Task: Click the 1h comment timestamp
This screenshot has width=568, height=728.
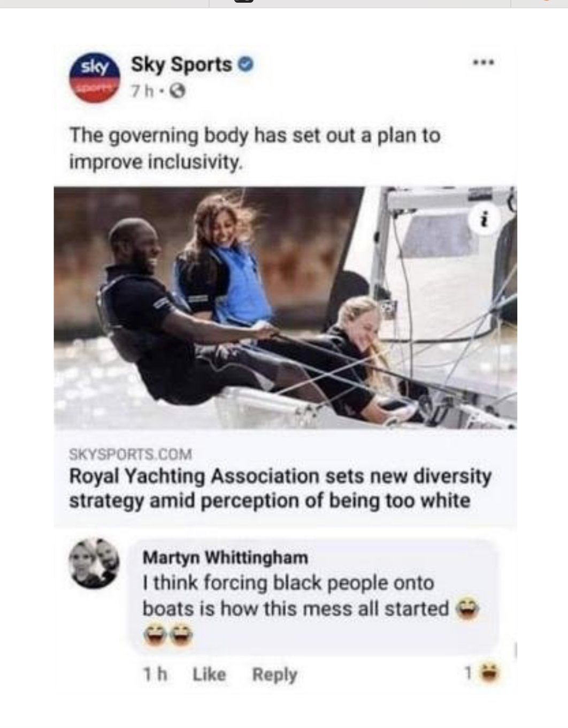Action: coord(155,674)
